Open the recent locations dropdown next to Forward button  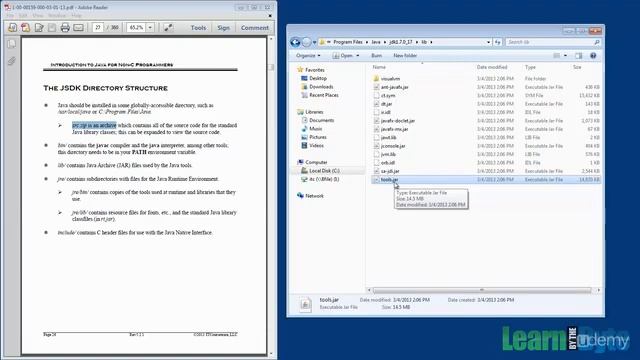pyautogui.click(x=314, y=42)
